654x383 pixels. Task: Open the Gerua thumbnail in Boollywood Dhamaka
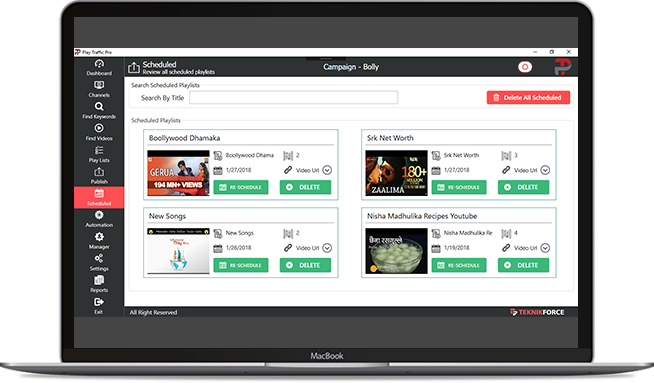[x=178, y=173]
